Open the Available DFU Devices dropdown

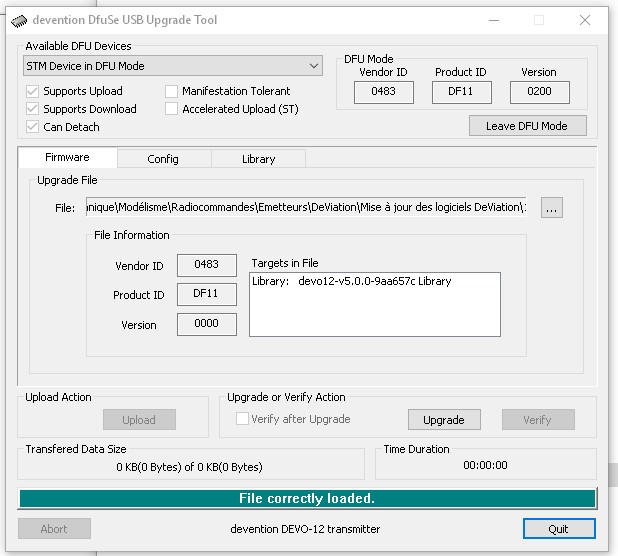[173, 66]
